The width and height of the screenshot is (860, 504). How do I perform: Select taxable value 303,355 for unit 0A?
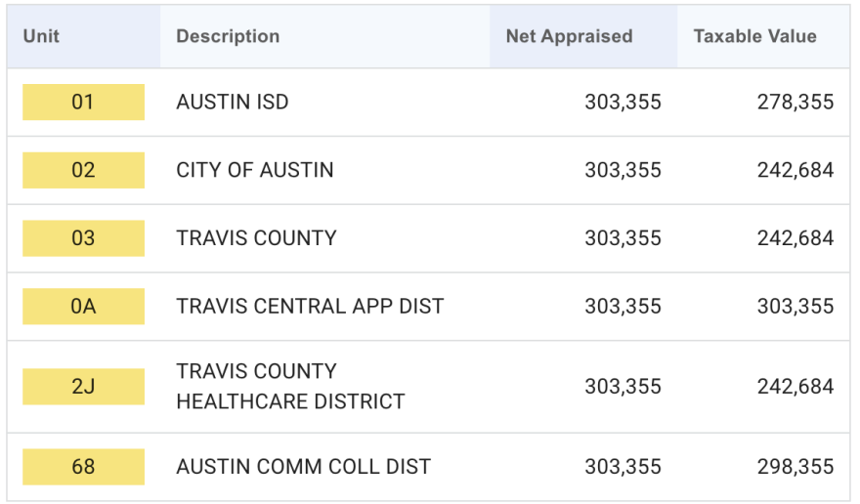tap(795, 306)
